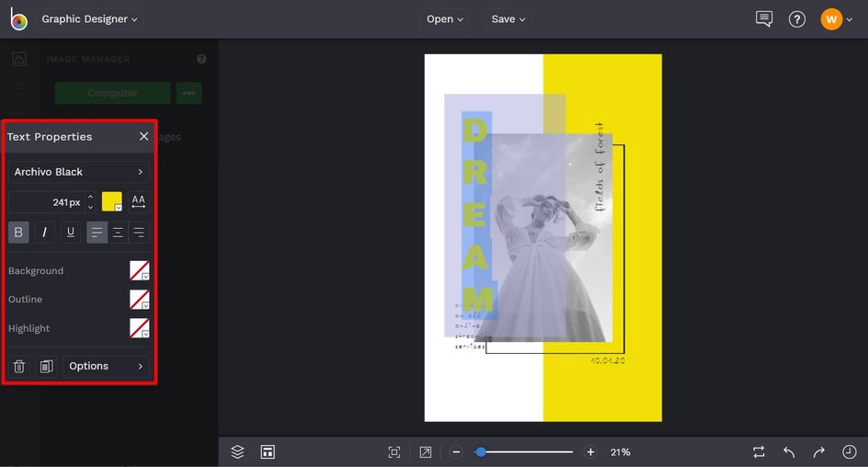Open the Graphic Designer mode dropdown
This screenshot has width=868, height=467.
point(89,18)
